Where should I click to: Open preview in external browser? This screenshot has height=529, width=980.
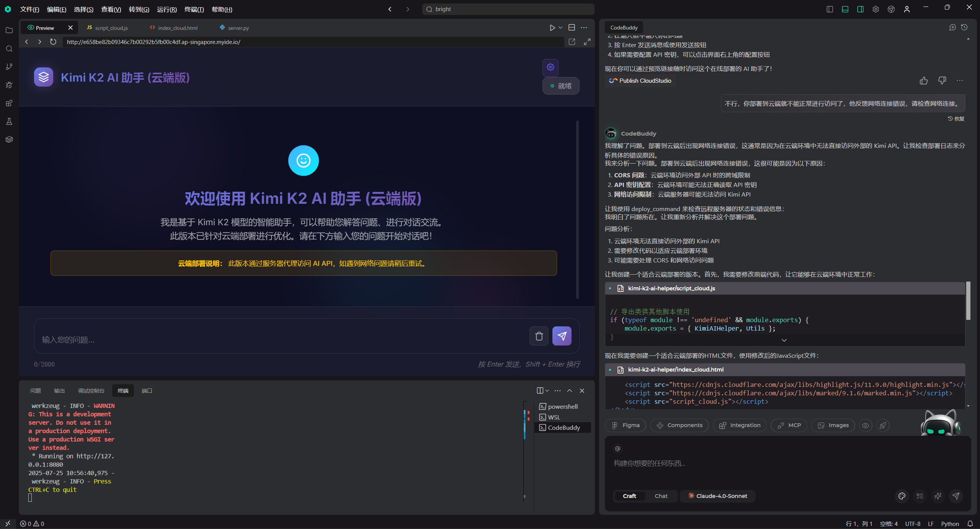(x=572, y=42)
